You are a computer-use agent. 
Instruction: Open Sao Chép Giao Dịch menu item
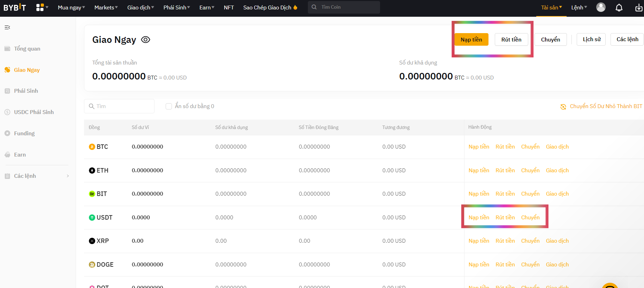267,7
